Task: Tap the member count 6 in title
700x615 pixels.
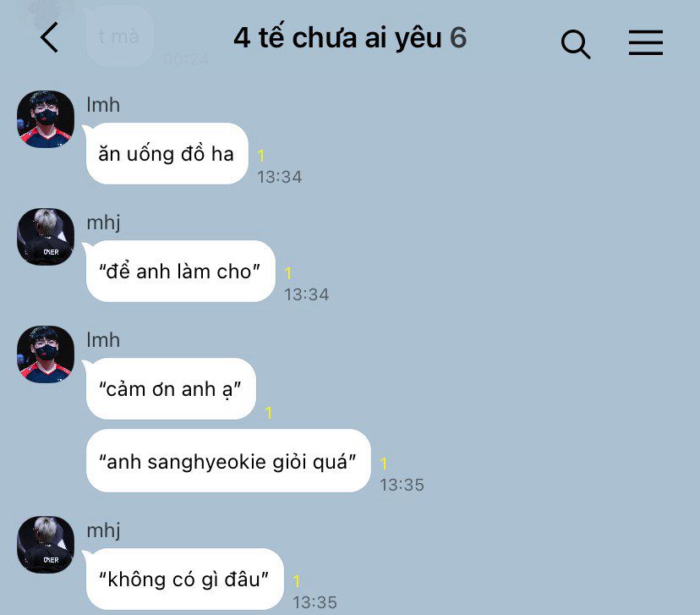Action: click(458, 37)
